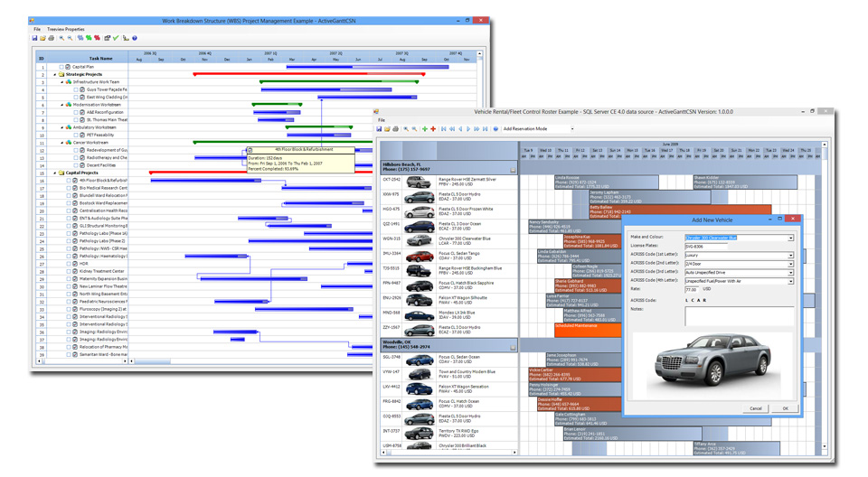Collapse Modernisation Workstream node
The width and height of the screenshot is (868, 477).
click(x=62, y=105)
